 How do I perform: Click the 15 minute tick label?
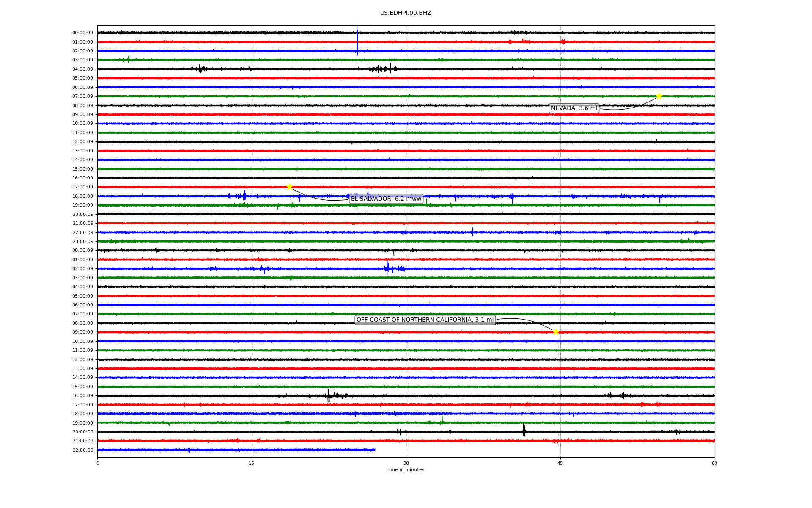252,463
